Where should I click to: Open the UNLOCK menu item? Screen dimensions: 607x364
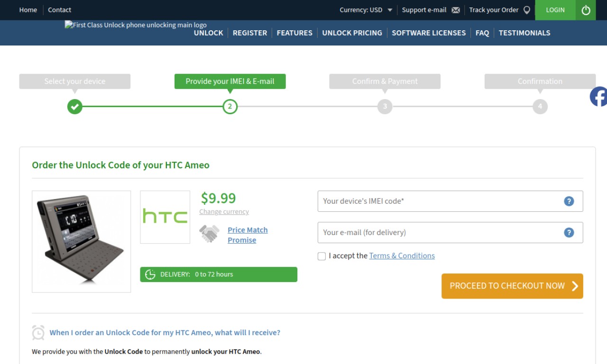pyautogui.click(x=208, y=33)
